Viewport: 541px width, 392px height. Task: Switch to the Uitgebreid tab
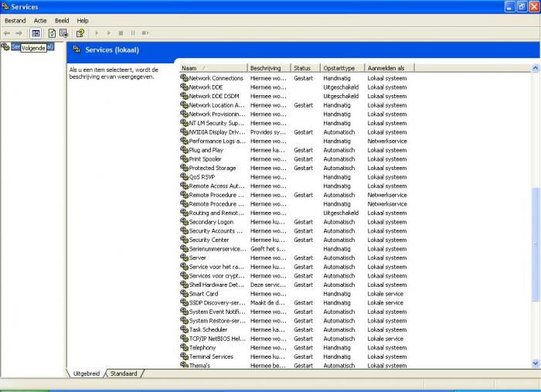87,373
